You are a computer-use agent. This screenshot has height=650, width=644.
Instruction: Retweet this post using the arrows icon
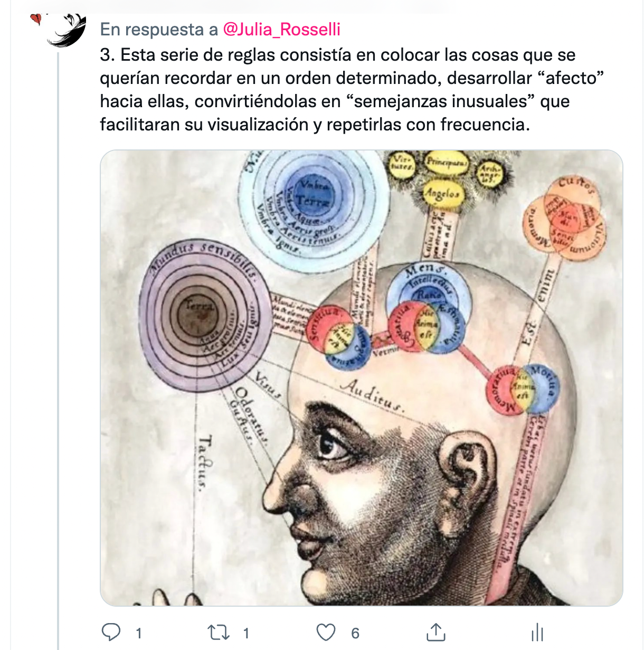(219, 632)
